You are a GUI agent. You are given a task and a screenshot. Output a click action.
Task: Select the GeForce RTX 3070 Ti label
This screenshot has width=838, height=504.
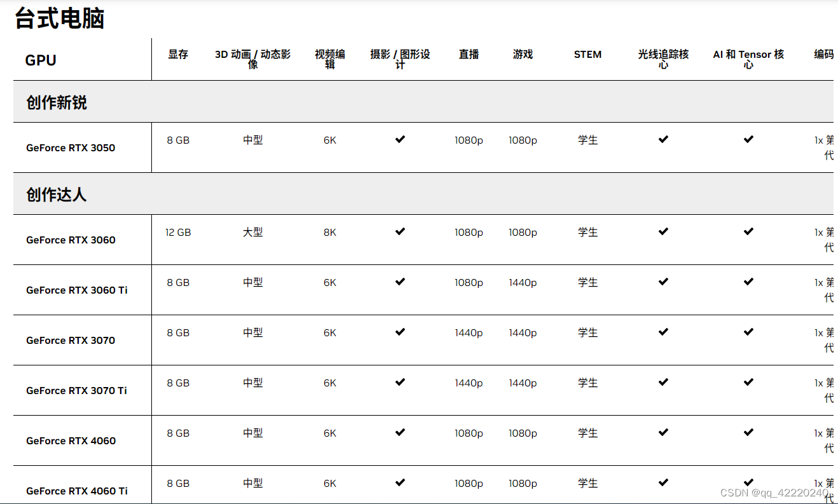coord(77,391)
